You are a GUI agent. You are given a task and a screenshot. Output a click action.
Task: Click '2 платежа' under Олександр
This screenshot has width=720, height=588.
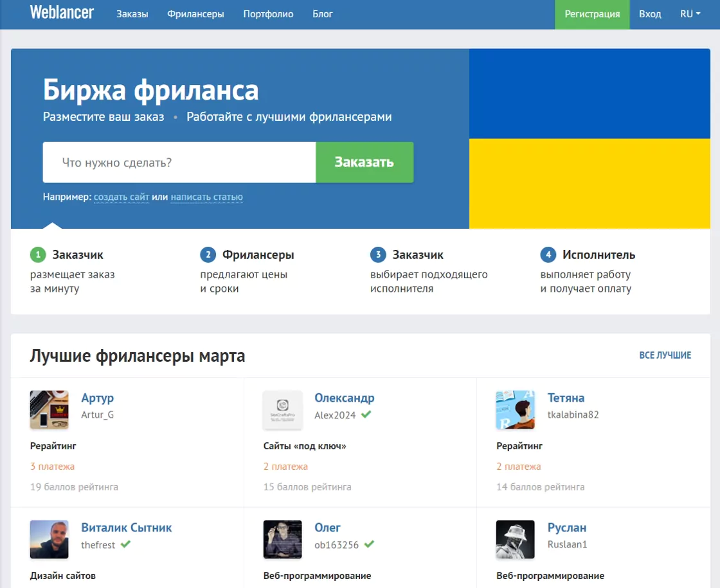pos(285,467)
